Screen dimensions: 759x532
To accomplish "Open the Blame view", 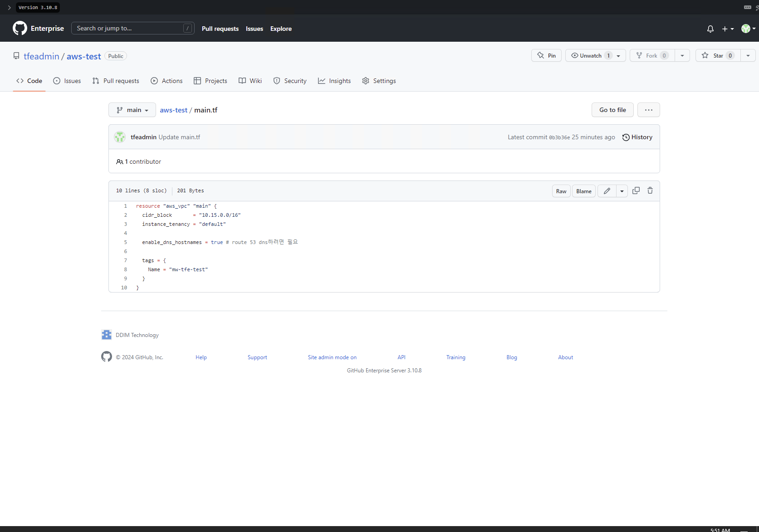I will (584, 191).
